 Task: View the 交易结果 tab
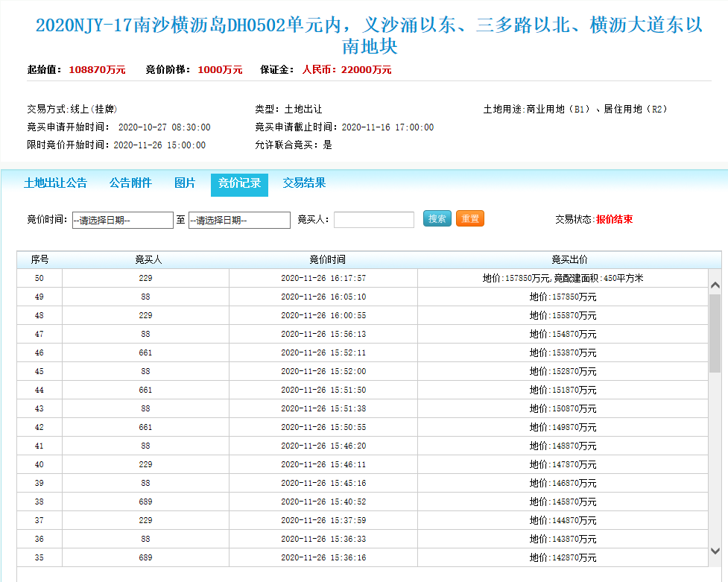[304, 183]
